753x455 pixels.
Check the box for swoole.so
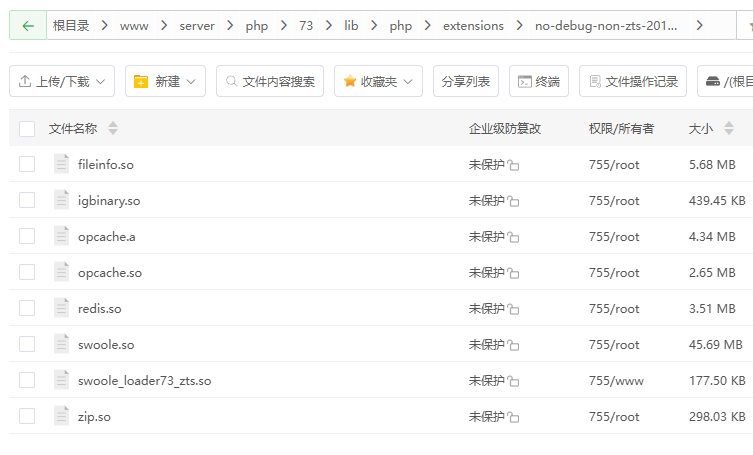click(27, 344)
